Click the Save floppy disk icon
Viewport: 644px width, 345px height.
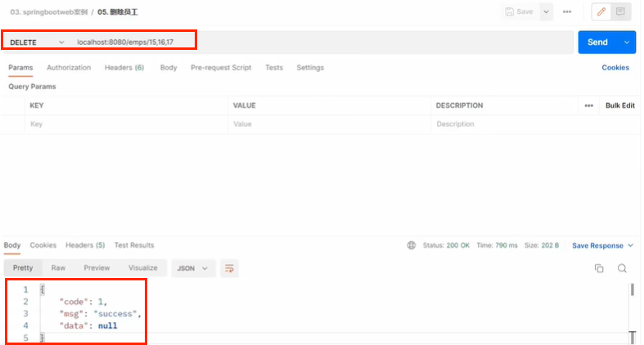tap(509, 12)
